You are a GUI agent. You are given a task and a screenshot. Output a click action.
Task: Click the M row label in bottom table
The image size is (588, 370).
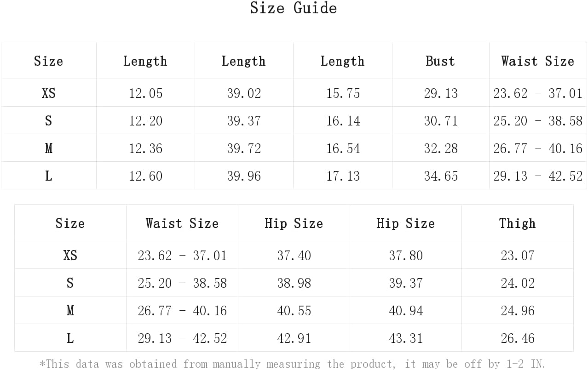tap(70, 311)
